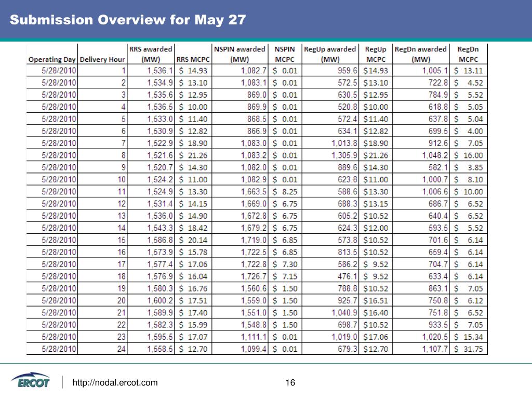The image size is (532, 399).
Task: Select RegDn MCPC value $ 31.75
Action: click(468, 349)
